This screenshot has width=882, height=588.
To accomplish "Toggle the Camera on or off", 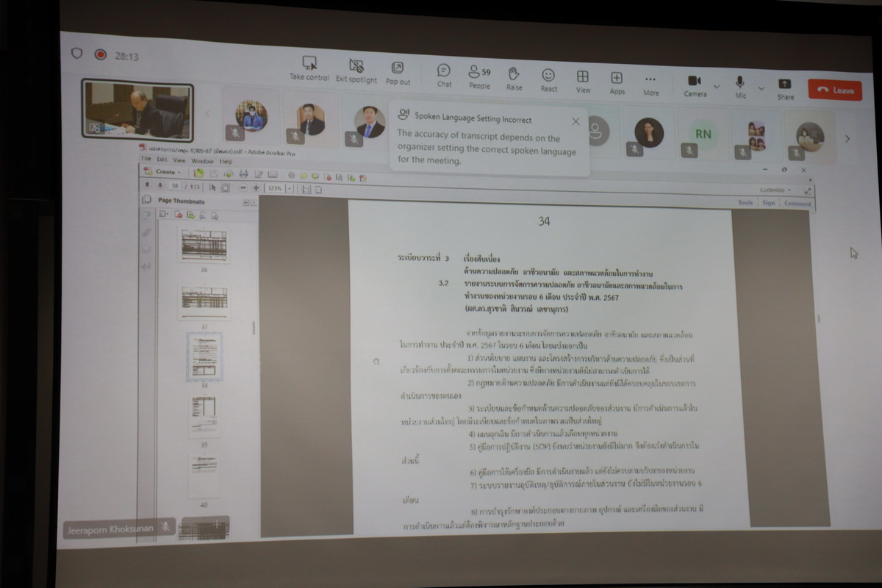I will pyautogui.click(x=695, y=85).
